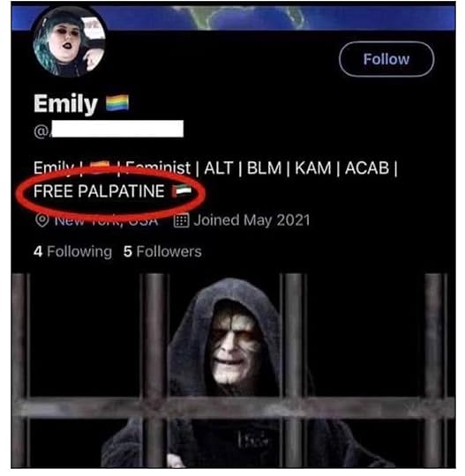Open the profile avatar photo

pos(70,41)
